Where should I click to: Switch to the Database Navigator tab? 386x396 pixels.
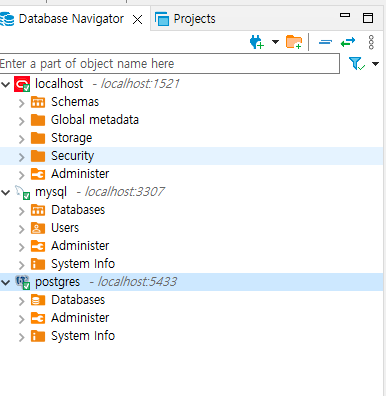[71, 19]
